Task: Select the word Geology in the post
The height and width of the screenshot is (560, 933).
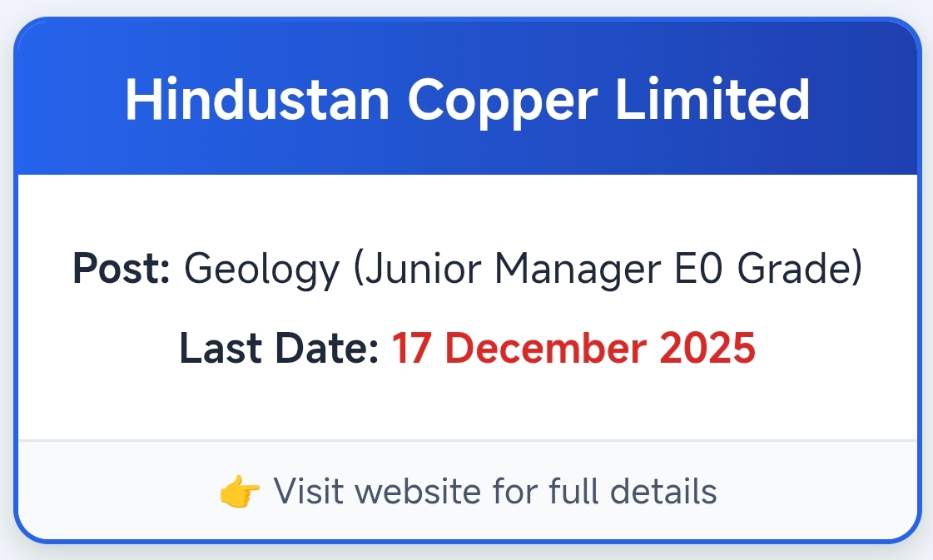Action: coord(261,271)
